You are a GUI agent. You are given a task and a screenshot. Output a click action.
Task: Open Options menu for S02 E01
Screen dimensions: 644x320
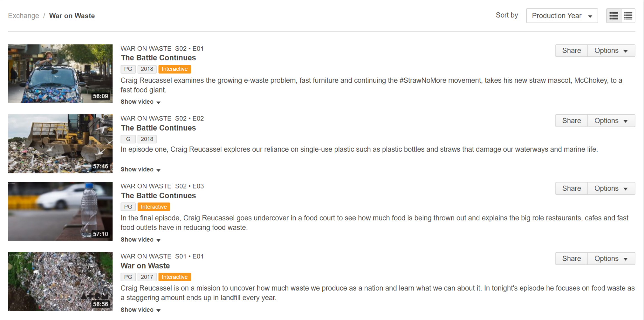(611, 51)
